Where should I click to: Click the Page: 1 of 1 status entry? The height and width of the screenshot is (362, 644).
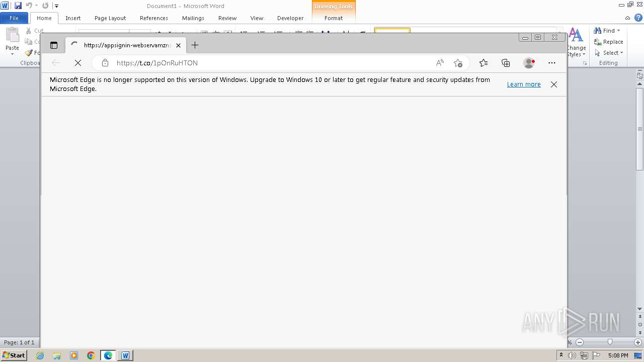[x=20, y=342]
